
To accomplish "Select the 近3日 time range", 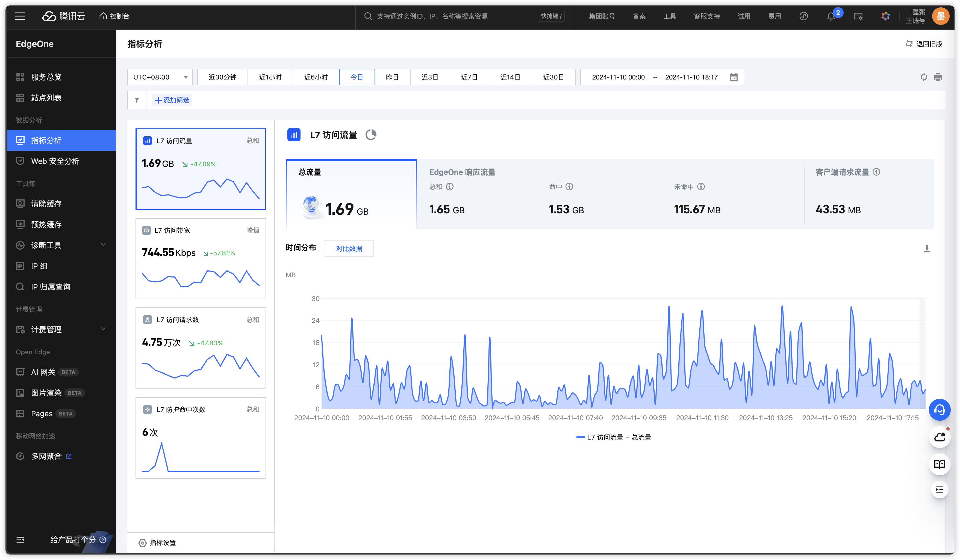I will pyautogui.click(x=430, y=77).
